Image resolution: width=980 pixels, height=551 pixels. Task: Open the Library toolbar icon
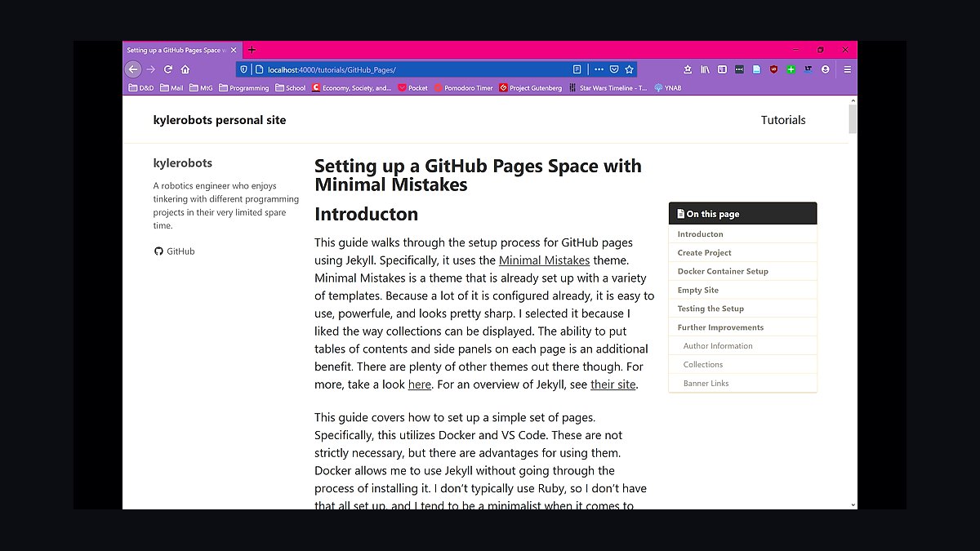tap(705, 69)
